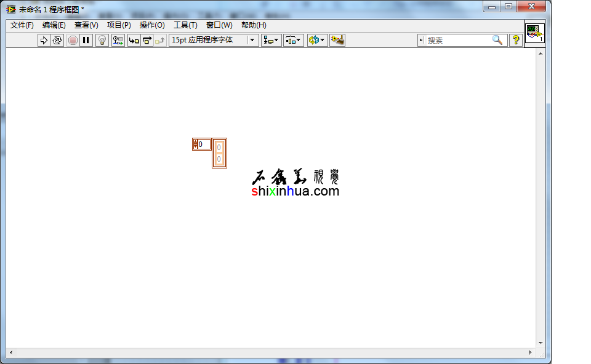Image resolution: width=591 pixels, height=364 pixels.
Task: Click the Run Continuously button
Action: click(57, 40)
